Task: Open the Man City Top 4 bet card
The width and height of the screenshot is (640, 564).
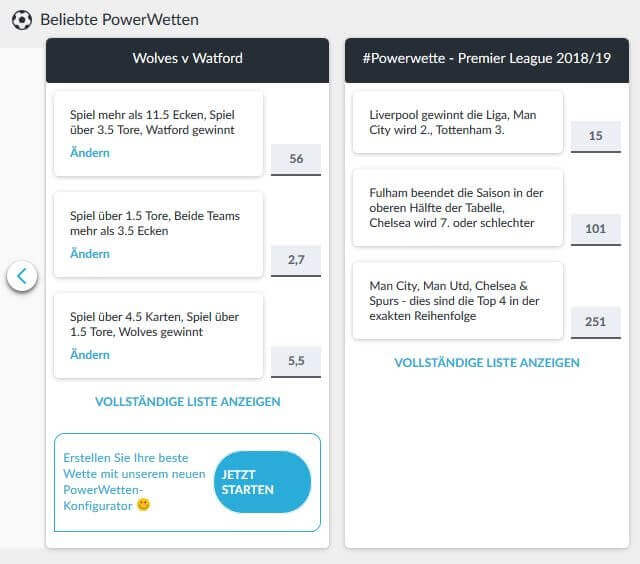Action: [458, 301]
